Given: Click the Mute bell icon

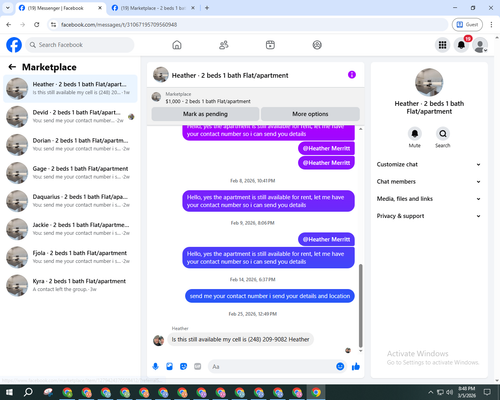Looking at the screenshot, I should click(415, 134).
